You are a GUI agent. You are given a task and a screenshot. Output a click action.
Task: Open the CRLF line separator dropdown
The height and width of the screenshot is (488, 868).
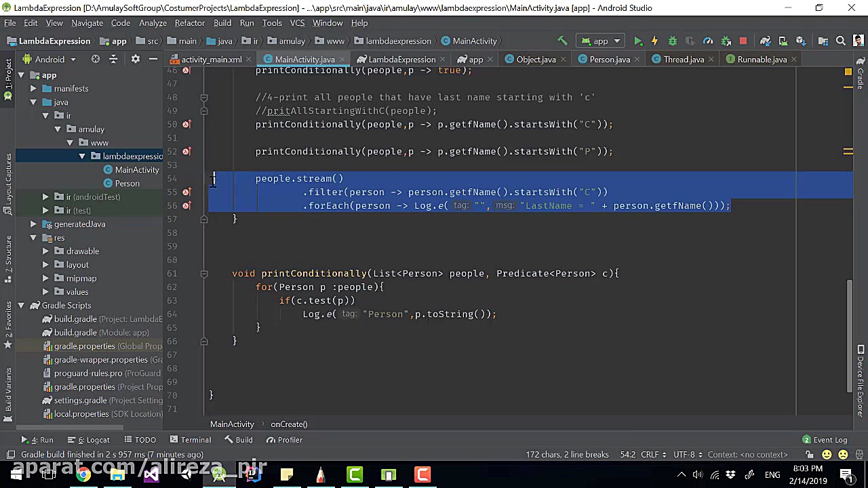[x=654, y=455]
